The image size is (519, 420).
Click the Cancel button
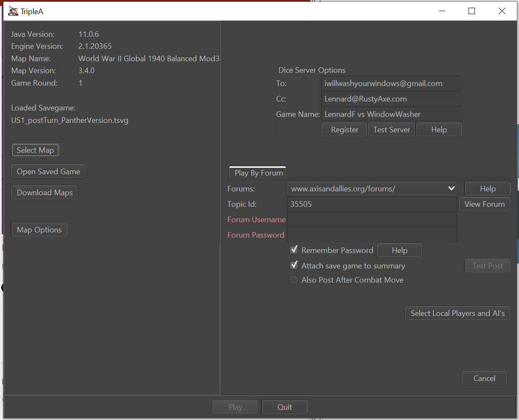[x=484, y=378]
